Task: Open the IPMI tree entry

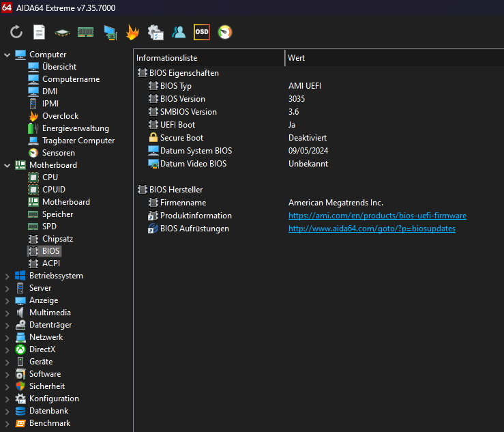Action: tap(50, 104)
